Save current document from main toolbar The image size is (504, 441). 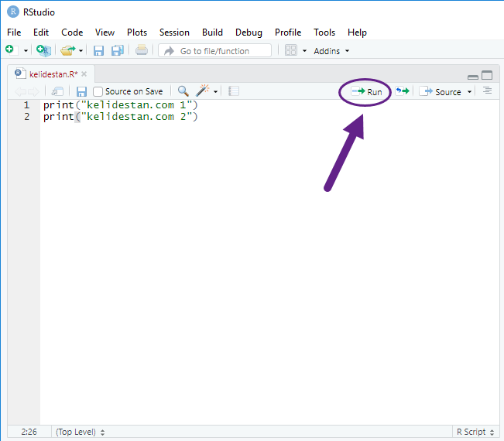pos(98,51)
